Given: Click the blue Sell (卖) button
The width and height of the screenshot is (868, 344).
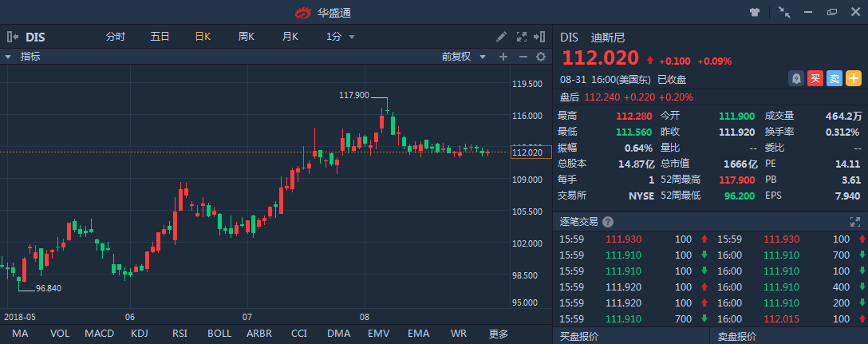Looking at the screenshot, I should tap(834, 79).
